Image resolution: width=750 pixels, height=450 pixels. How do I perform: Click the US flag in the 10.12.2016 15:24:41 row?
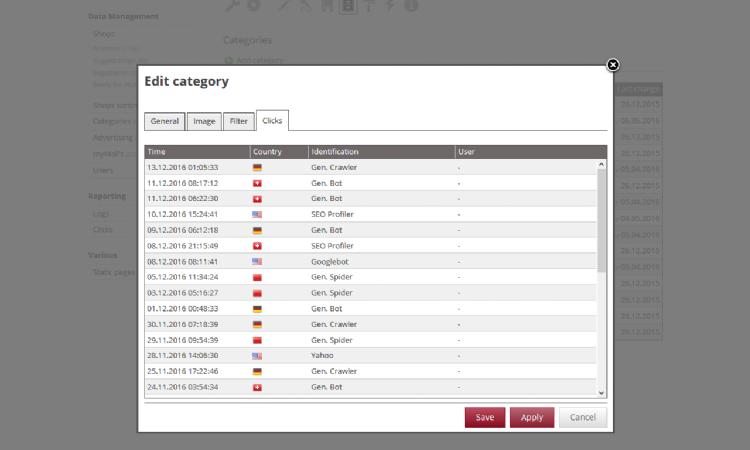257,214
